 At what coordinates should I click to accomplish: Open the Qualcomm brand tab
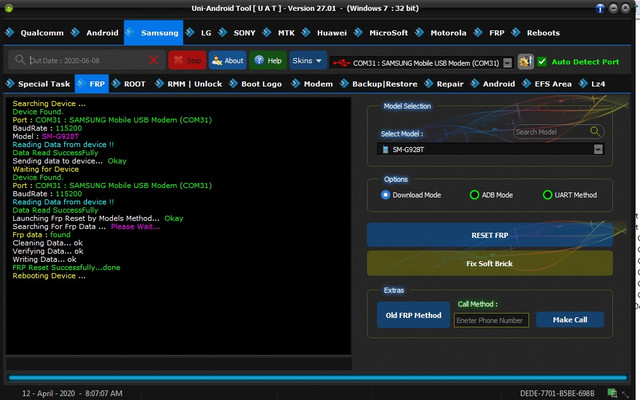(35, 33)
